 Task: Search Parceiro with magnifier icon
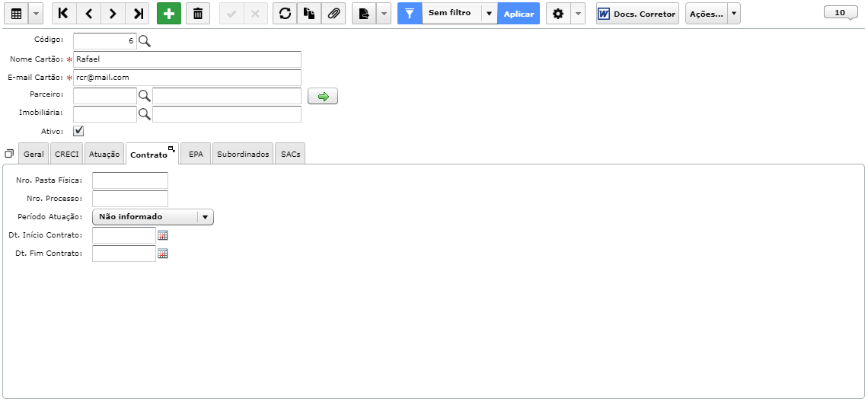point(145,96)
